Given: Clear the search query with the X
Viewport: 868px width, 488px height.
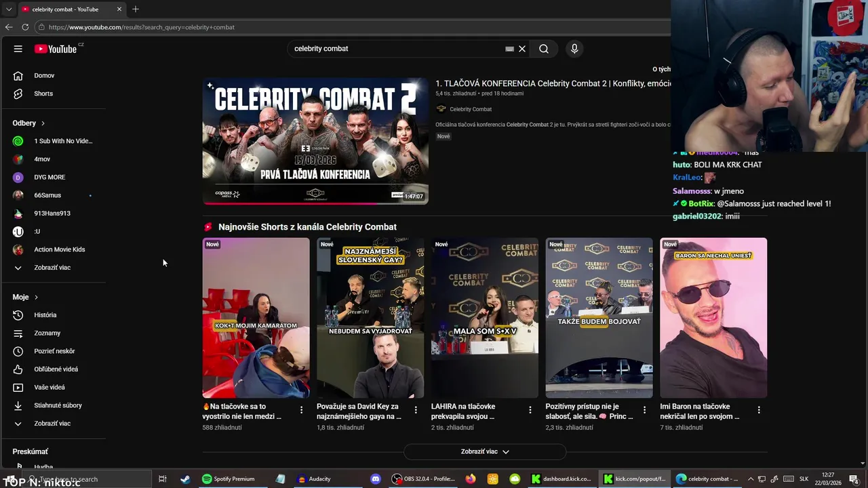Looking at the screenshot, I should 522,49.
